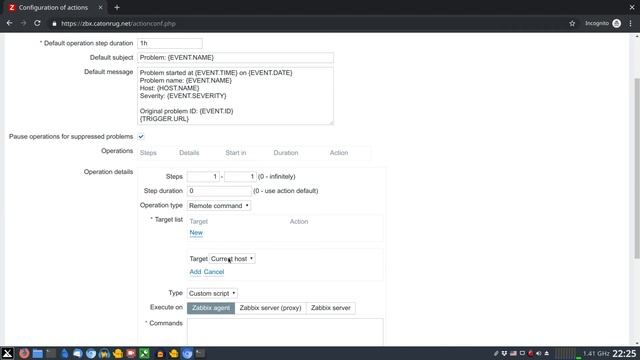
Task: Click the Steps start field
Action: click(x=203, y=177)
